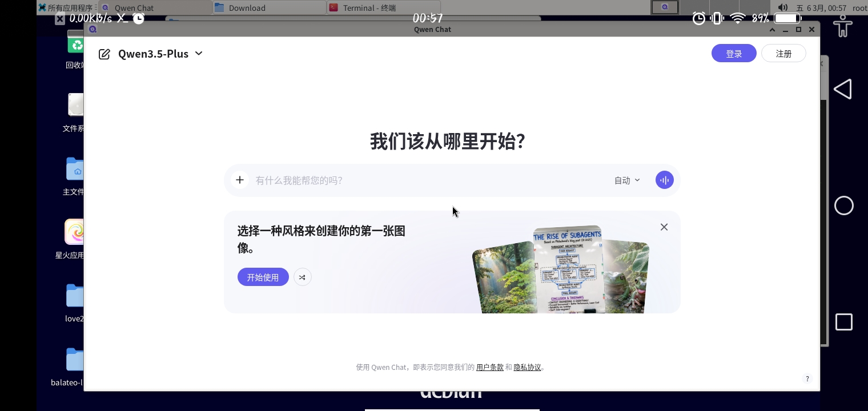The image size is (868, 411).
Task: Tap the Wi-Fi status icon
Action: (738, 18)
